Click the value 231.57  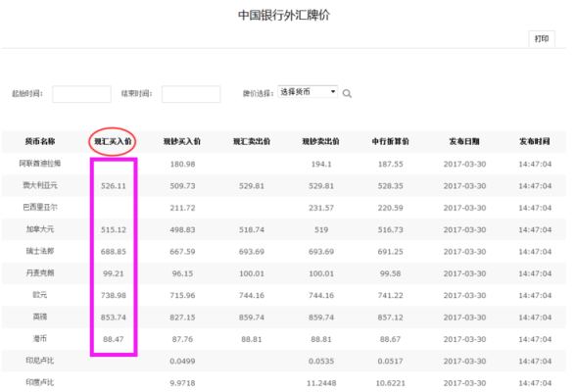coord(321,208)
